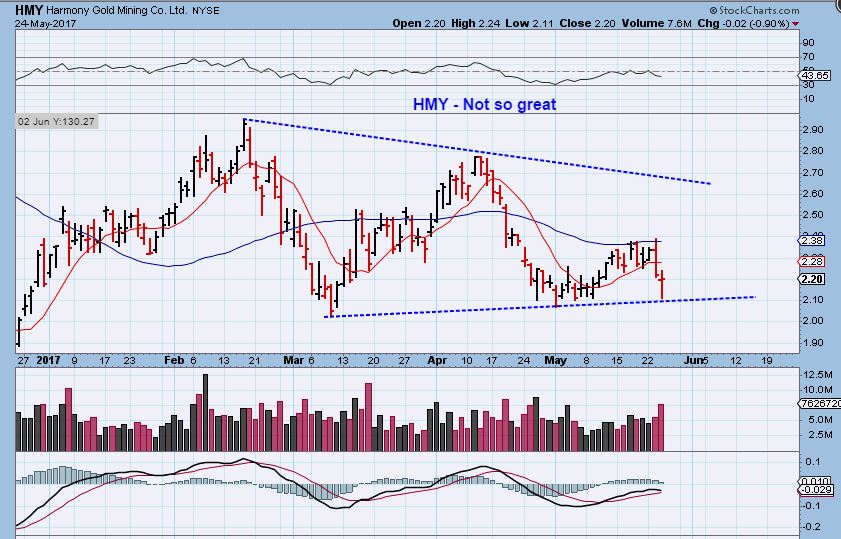Click the 7626720 volume value tag
This screenshot has width=841, height=539.
tap(820, 403)
